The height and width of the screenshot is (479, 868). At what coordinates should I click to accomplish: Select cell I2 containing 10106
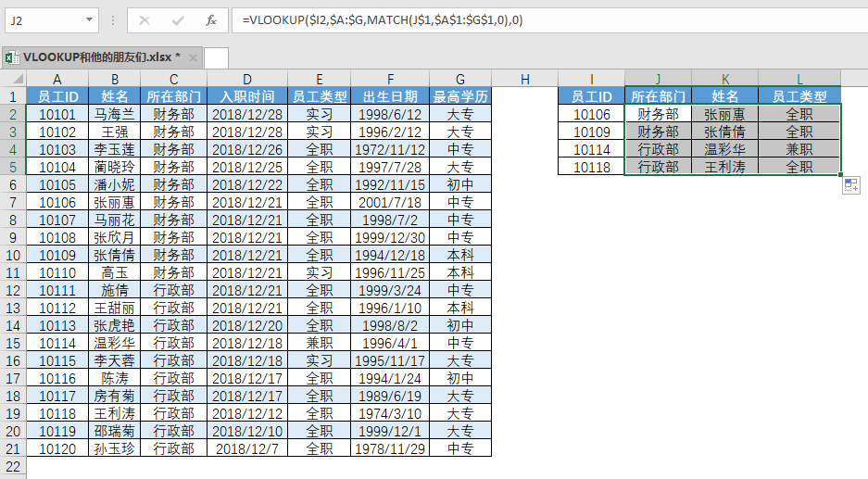(591, 114)
